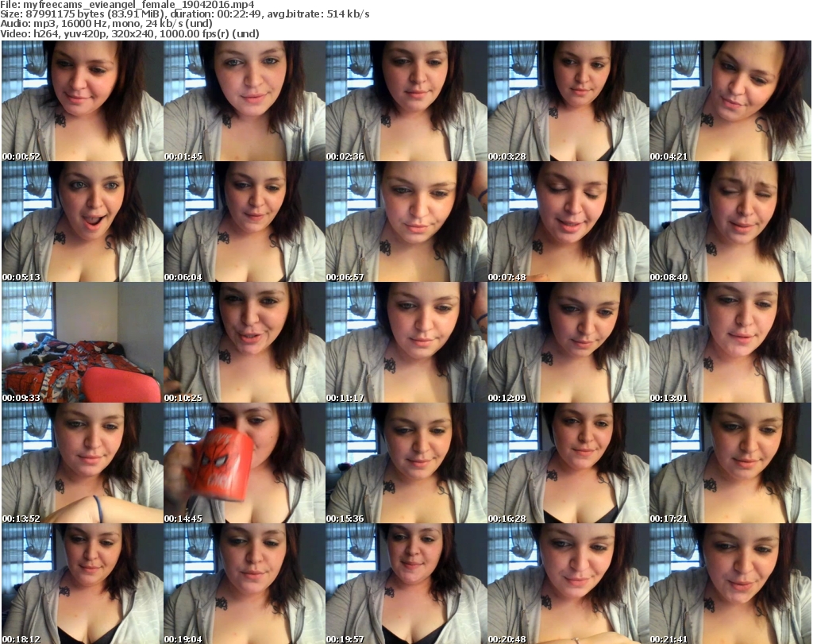813x644 pixels.
Task: Select the thumbnail stamped 00:00:52
Action: [x=83, y=101]
